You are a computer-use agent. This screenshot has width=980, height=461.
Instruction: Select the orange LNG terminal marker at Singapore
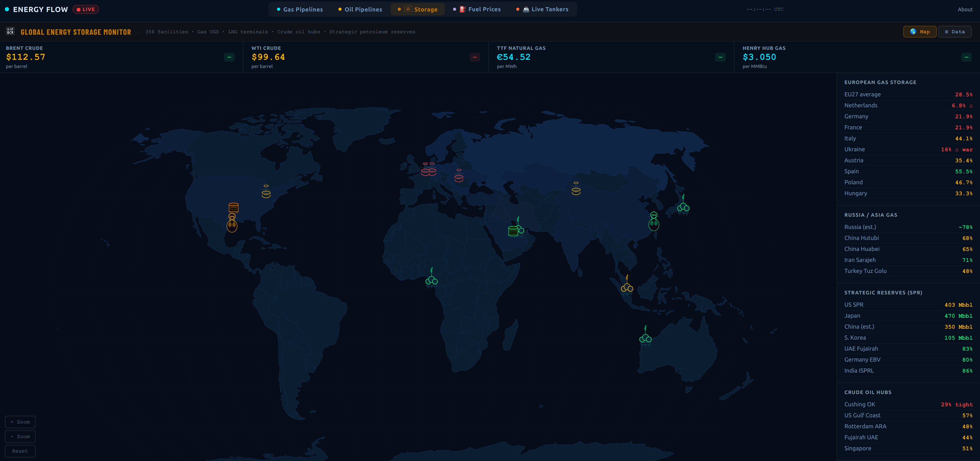[x=626, y=287]
